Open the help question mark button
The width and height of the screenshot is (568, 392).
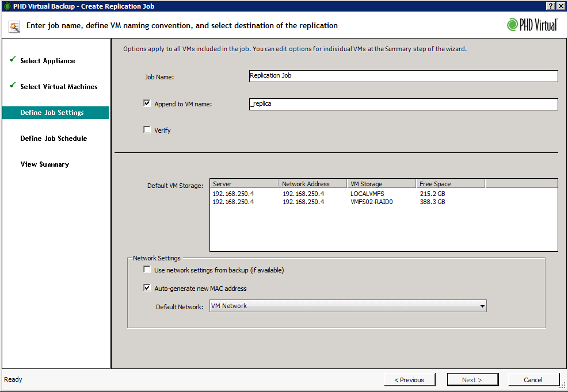tap(551, 6)
